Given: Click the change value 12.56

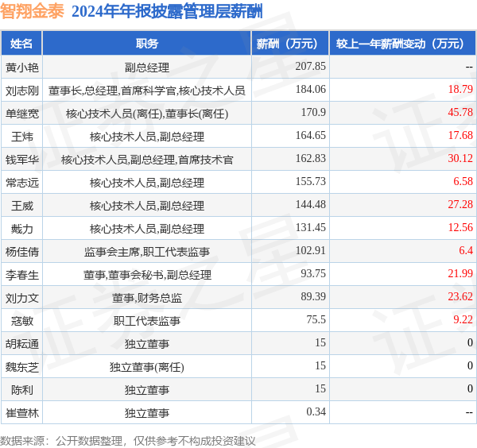Looking at the screenshot, I should point(460,228).
